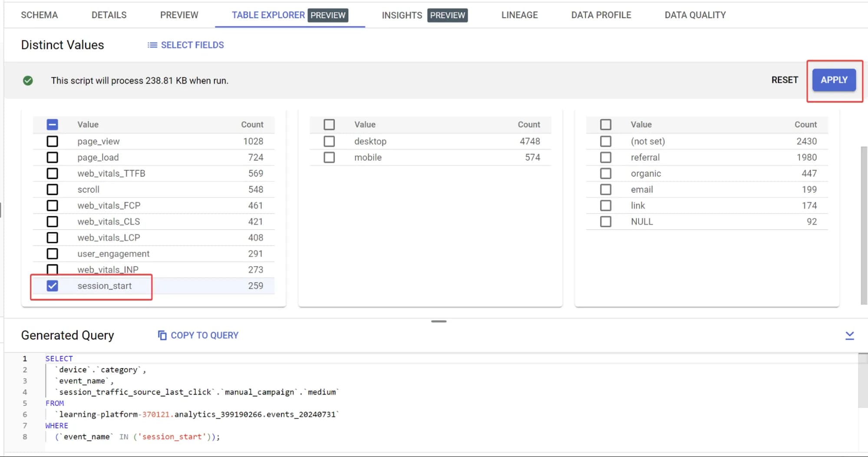Tick the web_vitals_TTFB checkbox
Screen dimensions: 868x457
coord(52,174)
